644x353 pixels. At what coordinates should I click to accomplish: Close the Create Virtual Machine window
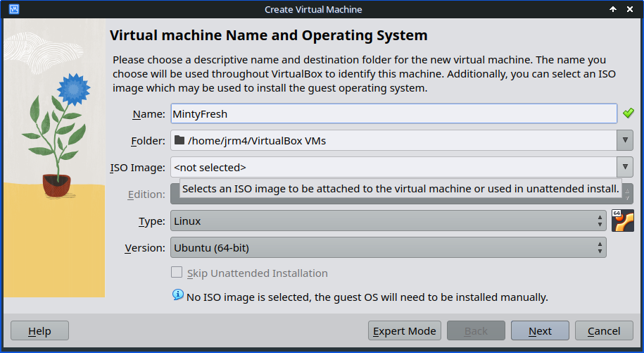tap(630, 9)
